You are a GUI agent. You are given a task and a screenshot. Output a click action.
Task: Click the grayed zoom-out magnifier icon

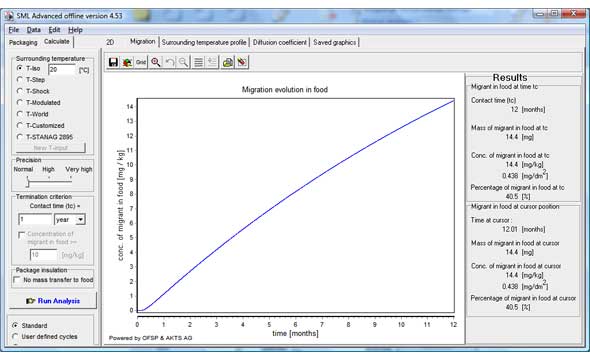point(183,62)
